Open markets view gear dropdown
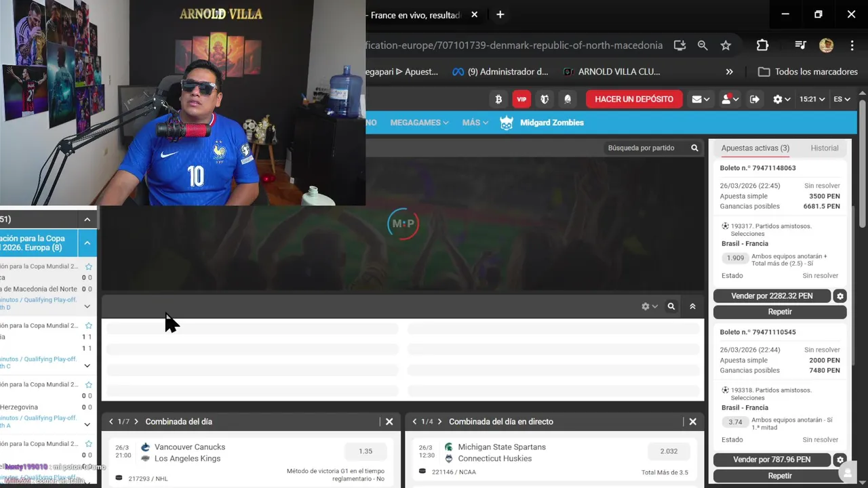The width and height of the screenshot is (868, 488). [650, 306]
